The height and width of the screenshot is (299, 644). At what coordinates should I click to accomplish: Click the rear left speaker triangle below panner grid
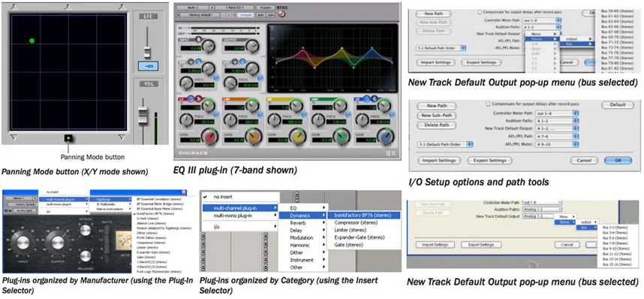[x=15, y=137]
